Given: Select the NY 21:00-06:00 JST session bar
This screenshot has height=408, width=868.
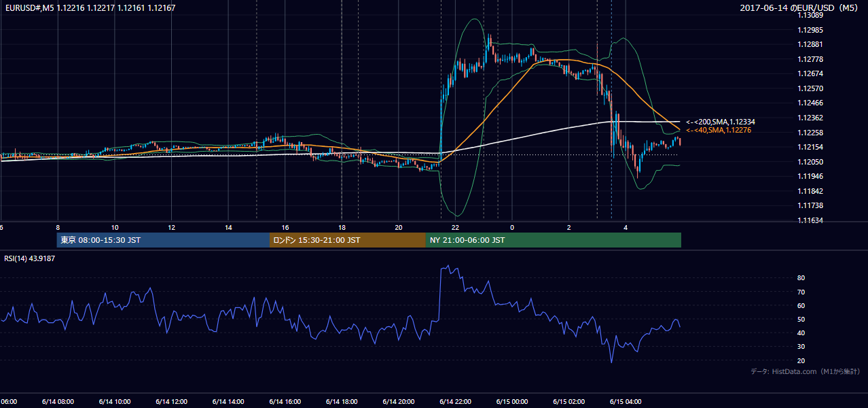Looking at the screenshot, I should click(554, 240).
